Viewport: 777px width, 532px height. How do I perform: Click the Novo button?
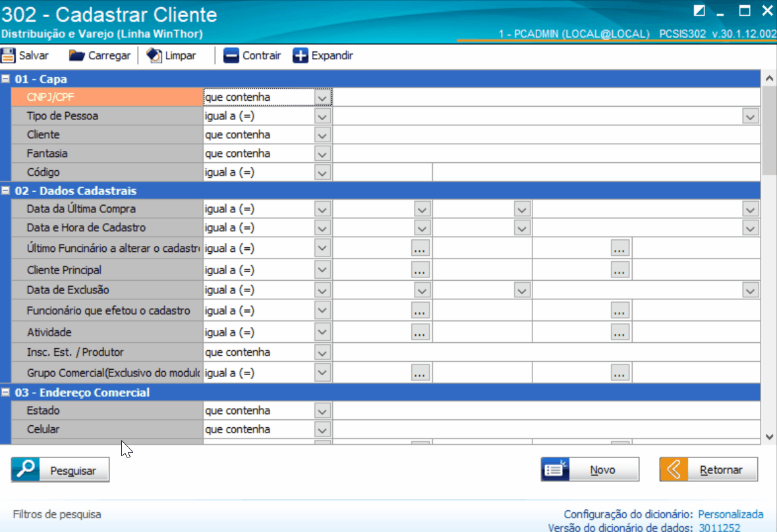pyautogui.click(x=590, y=469)
